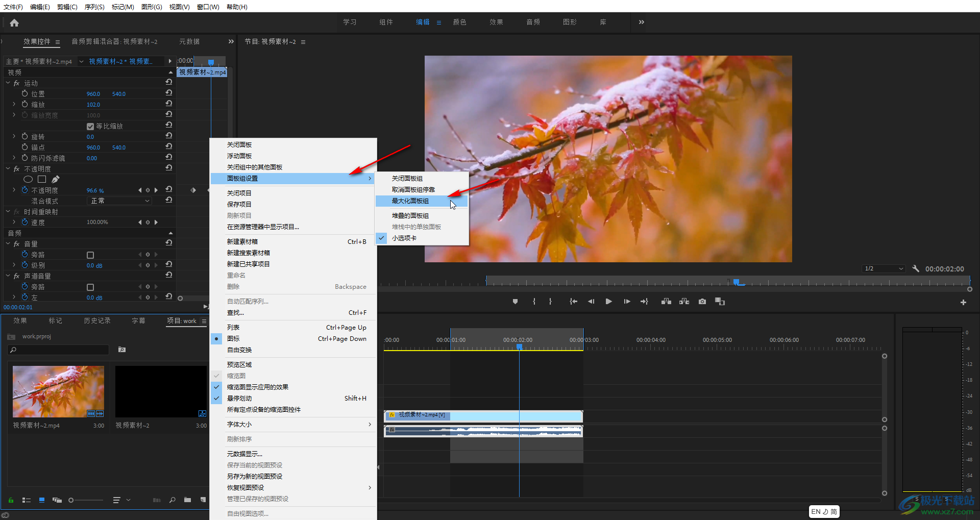Screen dimensions: 980x520
Task: Expand the Time Remapping (时间重映射) group
Action: point(8,212)
